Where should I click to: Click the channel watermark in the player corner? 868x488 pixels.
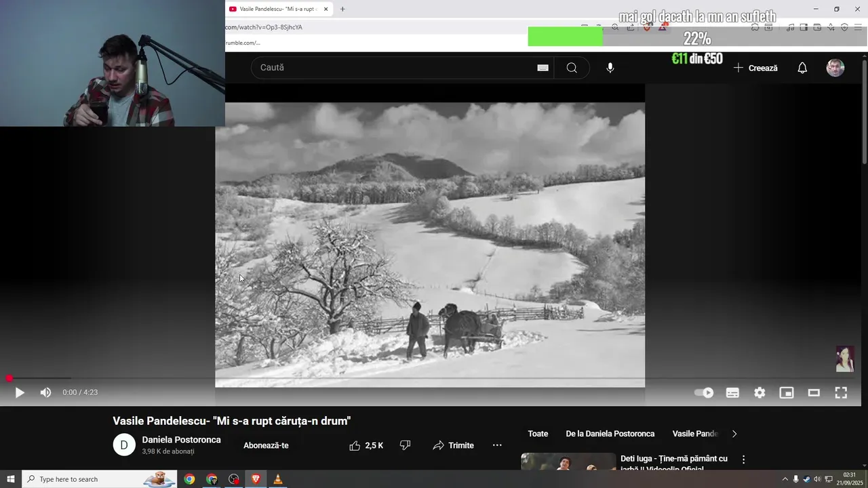844,359
